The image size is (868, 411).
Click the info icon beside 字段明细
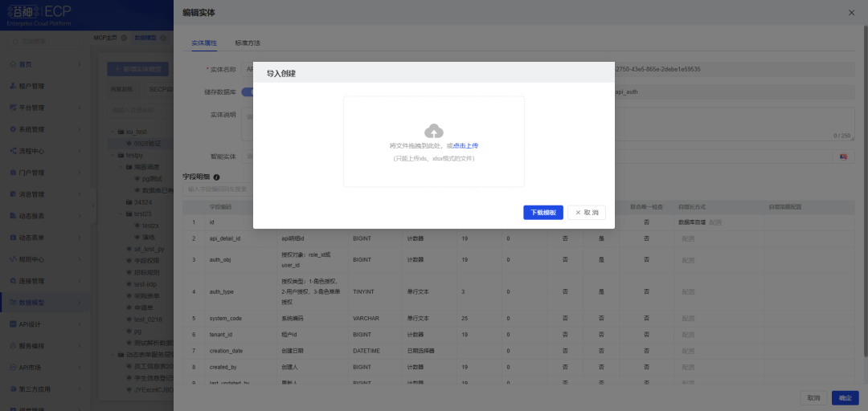(217, 177)
